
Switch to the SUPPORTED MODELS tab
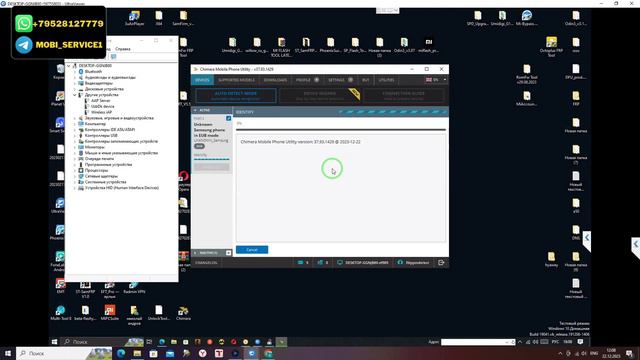(x=236, y=80)
